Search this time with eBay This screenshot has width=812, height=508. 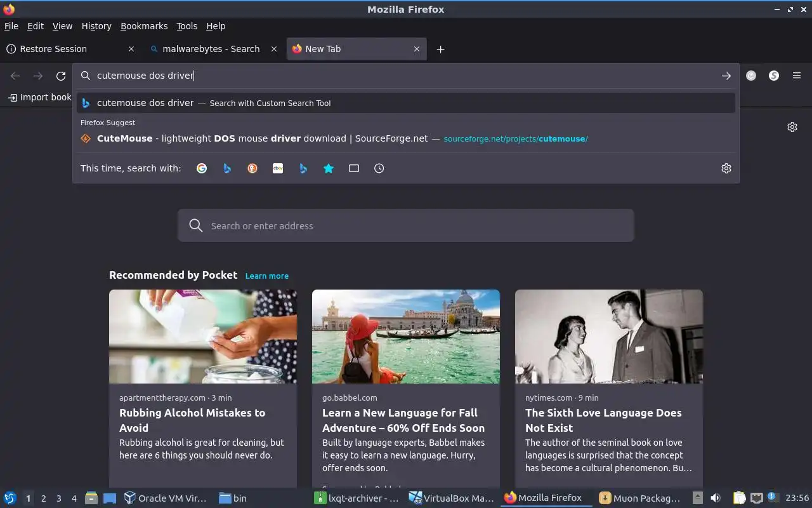tap(278, 168)
